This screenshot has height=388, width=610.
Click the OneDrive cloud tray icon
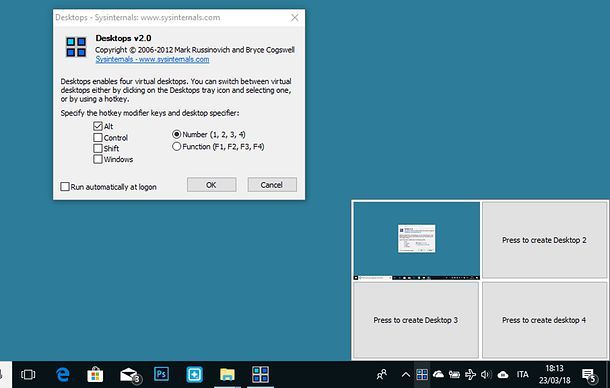click(438, 374)
